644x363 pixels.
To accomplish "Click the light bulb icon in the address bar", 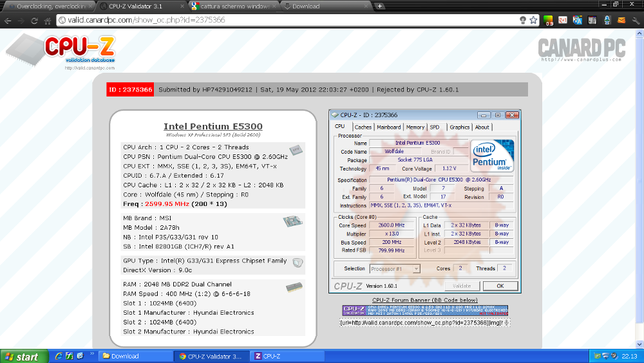I will [x=522, y=20].
